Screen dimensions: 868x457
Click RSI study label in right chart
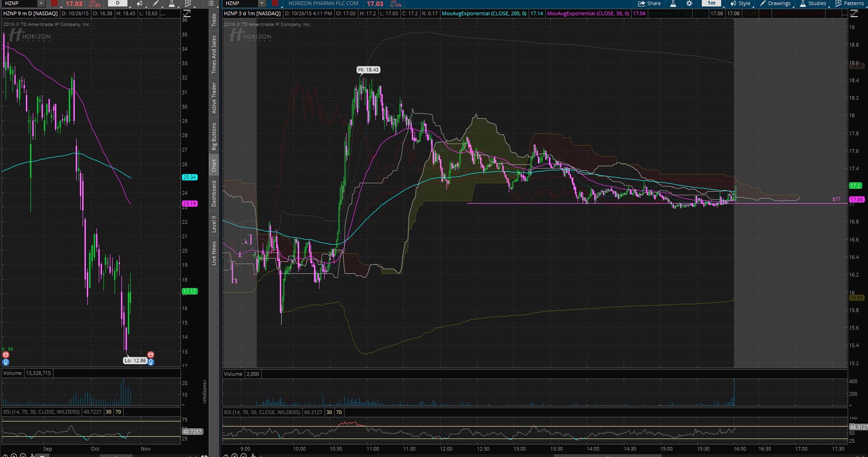click(262, 412)
